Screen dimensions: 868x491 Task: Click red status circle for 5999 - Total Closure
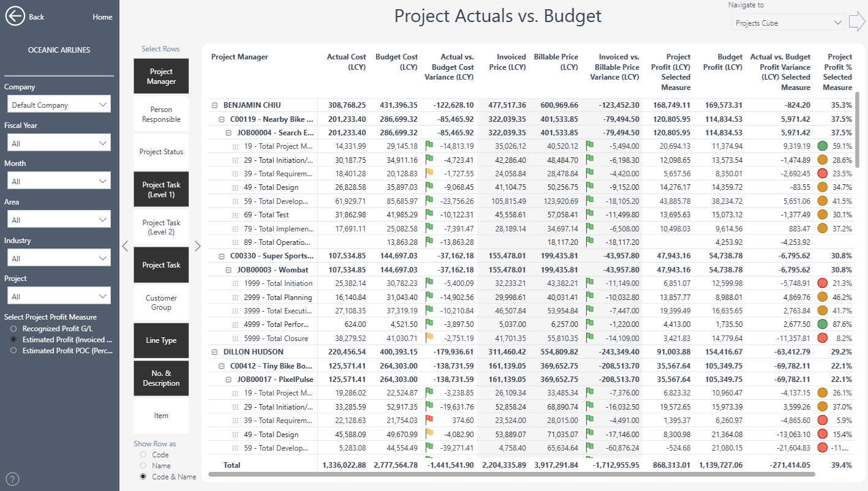point(823,338)
